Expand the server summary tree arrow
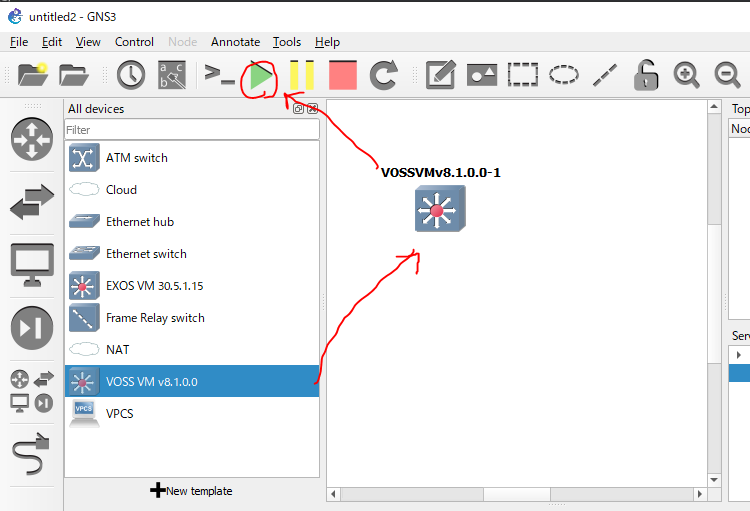 pyautogui.click(x=739, y=355)
